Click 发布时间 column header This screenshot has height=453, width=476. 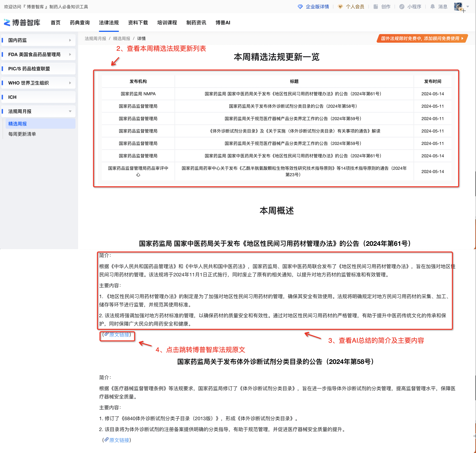[432, 81]
